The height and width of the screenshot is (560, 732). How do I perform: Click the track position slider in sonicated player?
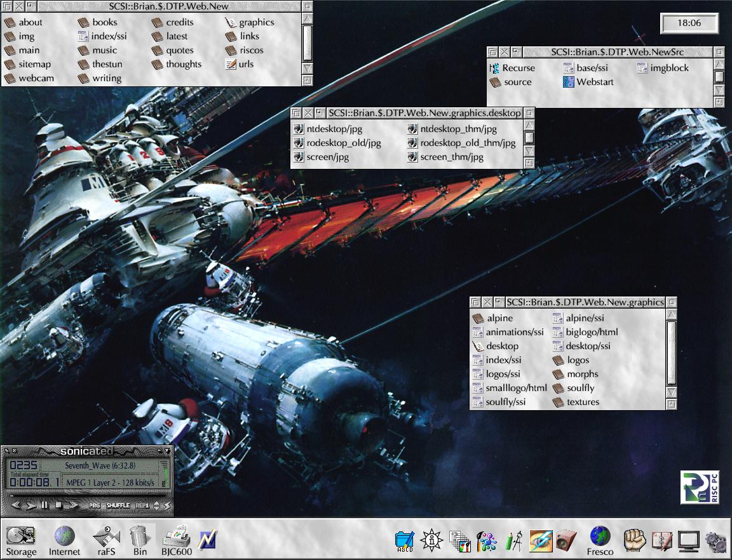pos(87,496)
